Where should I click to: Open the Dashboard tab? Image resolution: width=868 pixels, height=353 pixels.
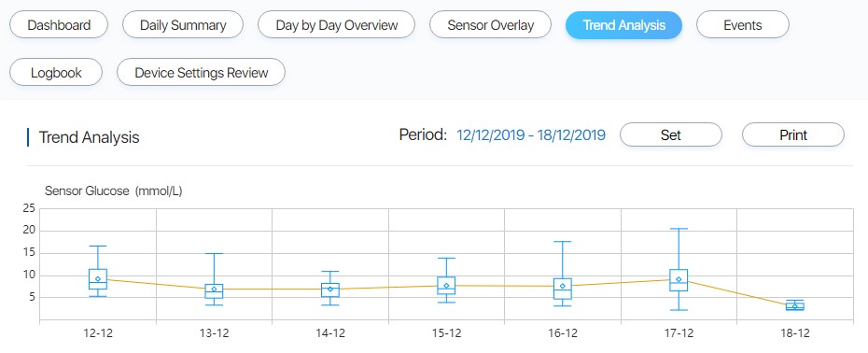pyautogui.click(x=59, y=25)
